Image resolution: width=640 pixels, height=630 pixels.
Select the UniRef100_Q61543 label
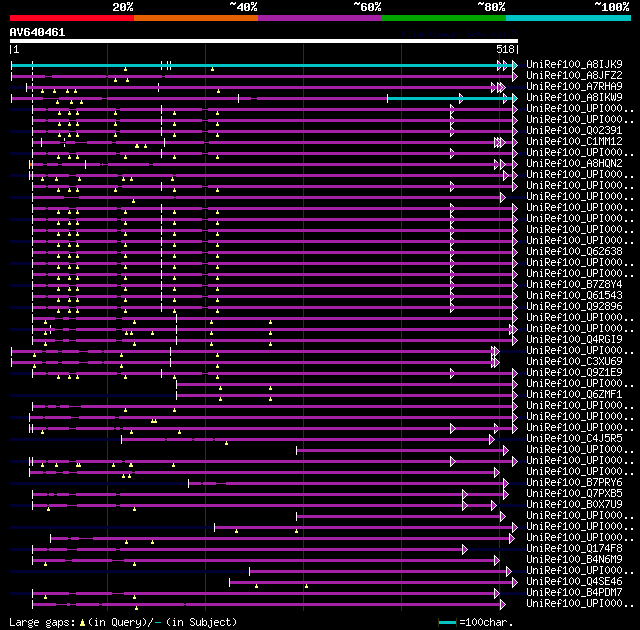574,295
